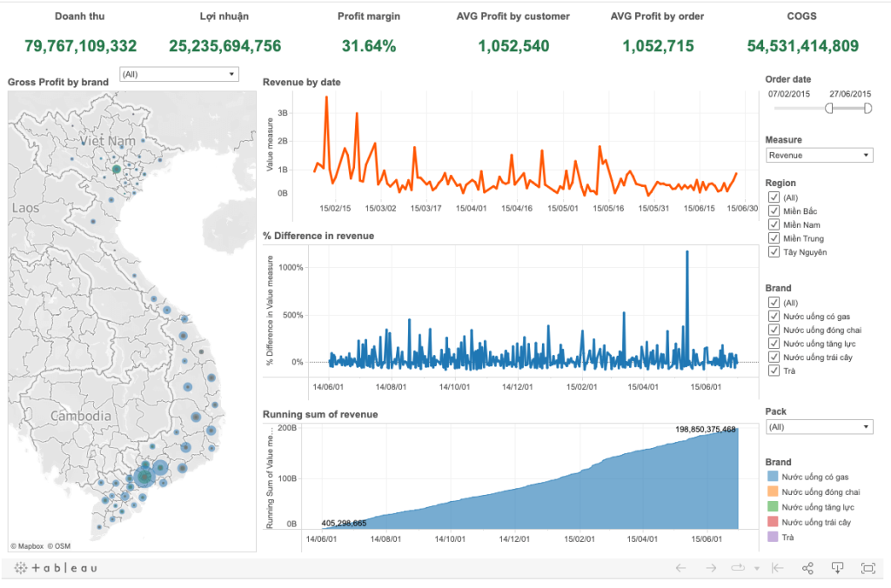891x588 pixels.
Task: Click the Tableau logo in the footer
Action: point(56,567)
